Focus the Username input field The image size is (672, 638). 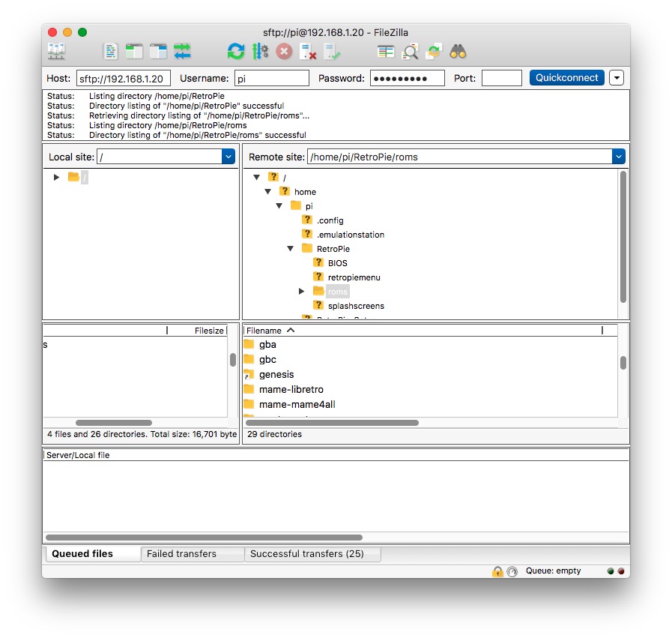coord(272,79)
